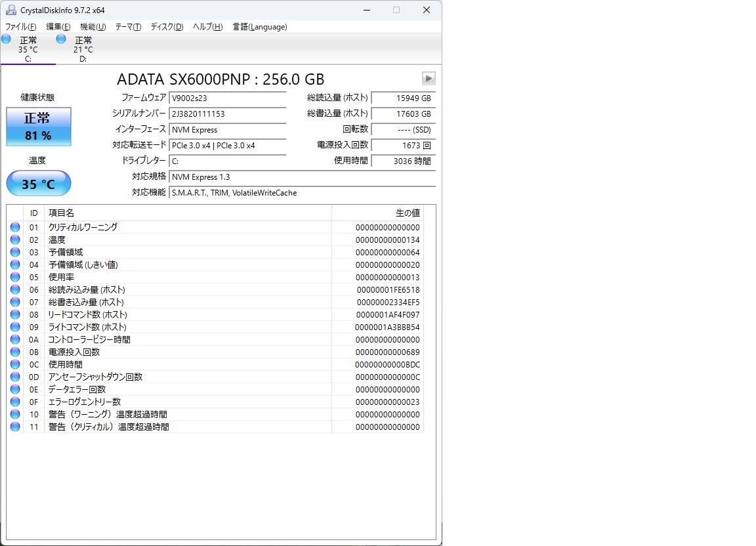Click the next disk arrow button
The width and height of the screenshot is (756, 546).
[429, 79]
